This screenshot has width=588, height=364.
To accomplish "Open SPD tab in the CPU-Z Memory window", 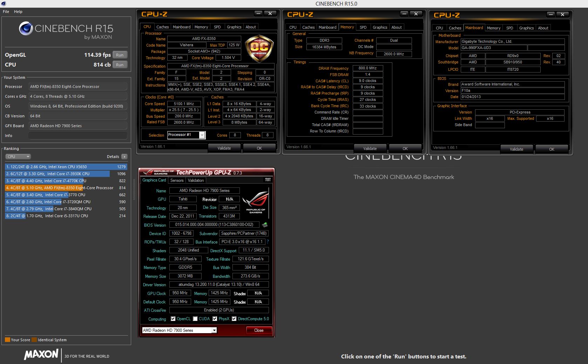I will tap(363, 27).
